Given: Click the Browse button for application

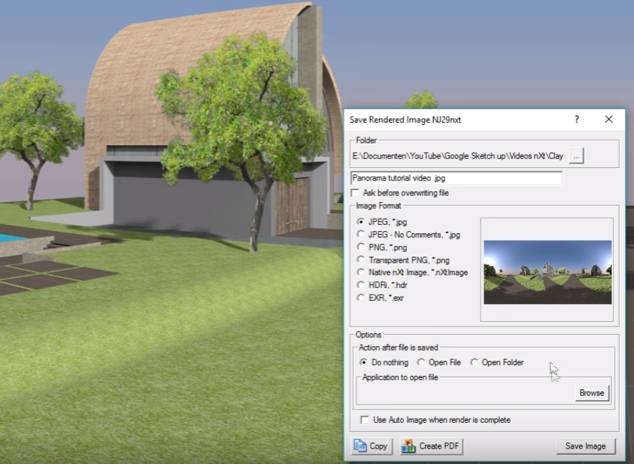Looking at the screenshot, I should (592, 393).
